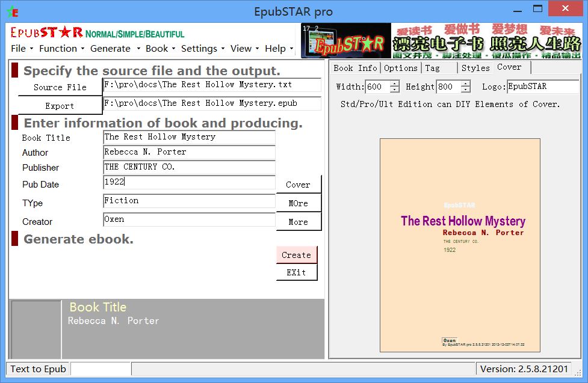Open the File menu
The image size is (588, 383).
(x=22, y=49)
